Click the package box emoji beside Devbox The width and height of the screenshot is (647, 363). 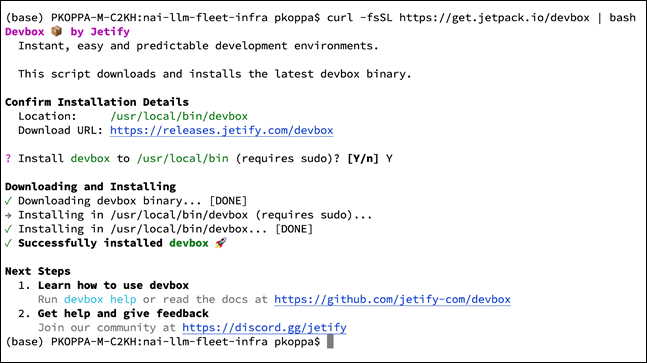click(57, 31)
